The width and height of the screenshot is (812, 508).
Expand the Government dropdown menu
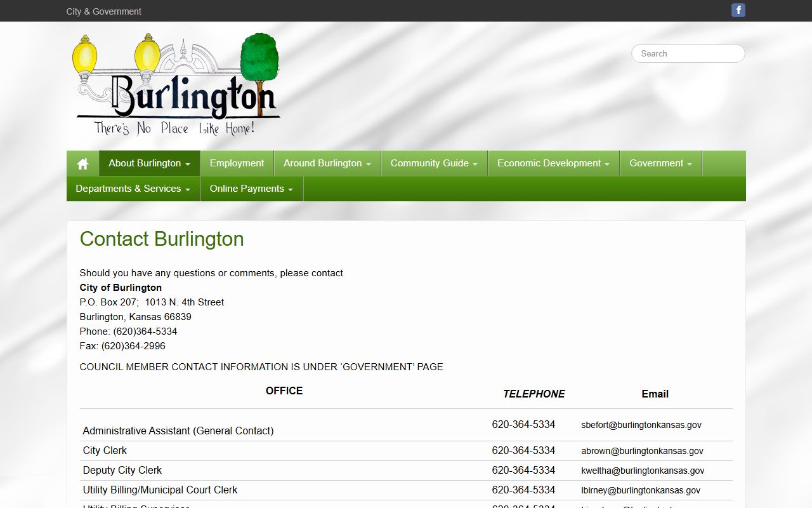(x=661, y=163)
